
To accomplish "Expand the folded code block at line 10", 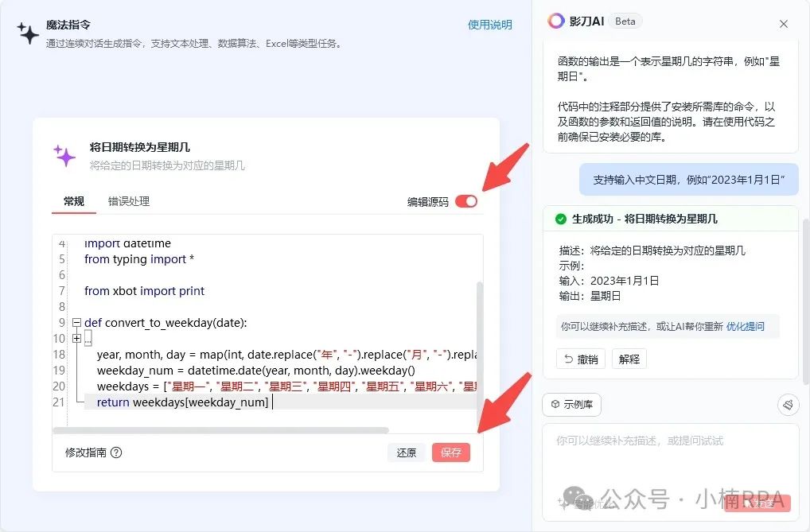I will click(77, 339).
